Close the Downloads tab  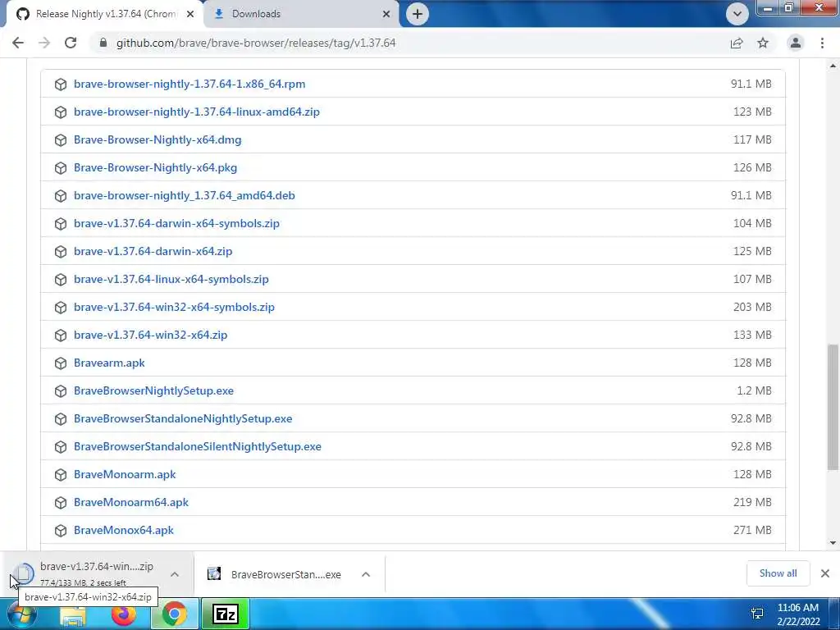[386, 15]
